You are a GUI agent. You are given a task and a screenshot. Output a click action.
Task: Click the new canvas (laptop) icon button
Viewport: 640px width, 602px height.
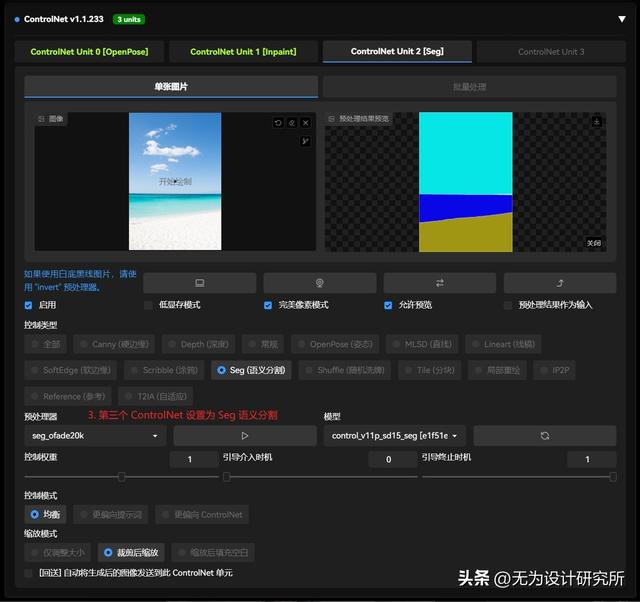199,283
